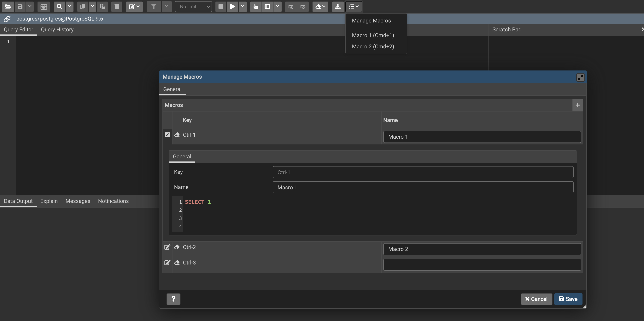Open the Save file options dropdown arrow
This screenshot has width=644, height=321.
30,7
